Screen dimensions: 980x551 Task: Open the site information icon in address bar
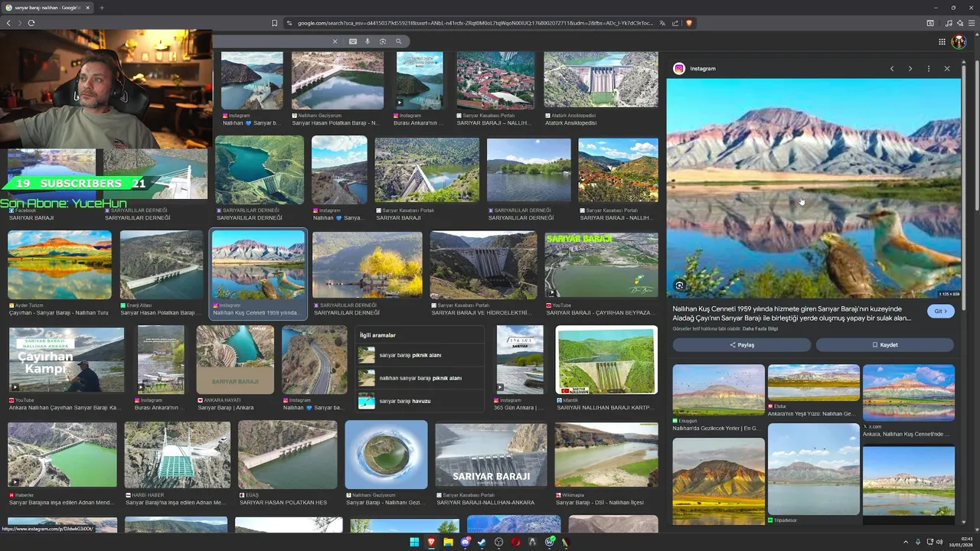pos(289,23)
